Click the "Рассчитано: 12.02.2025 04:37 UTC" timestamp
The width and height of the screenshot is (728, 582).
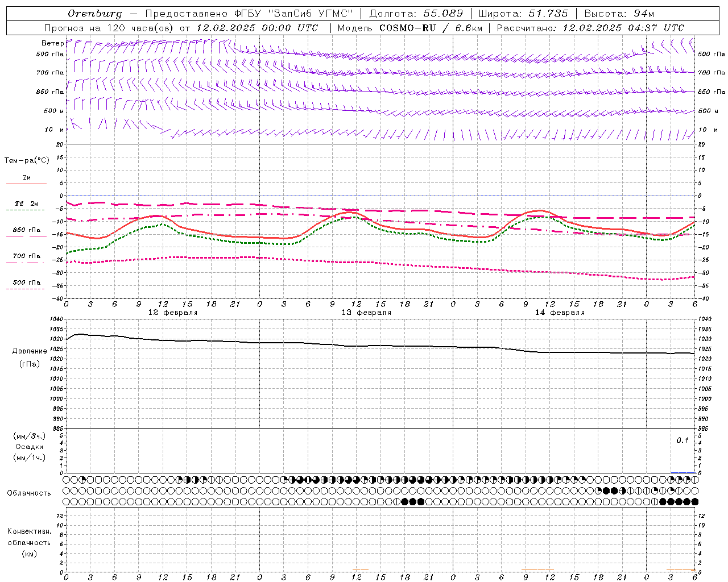[x=590, y=28]
